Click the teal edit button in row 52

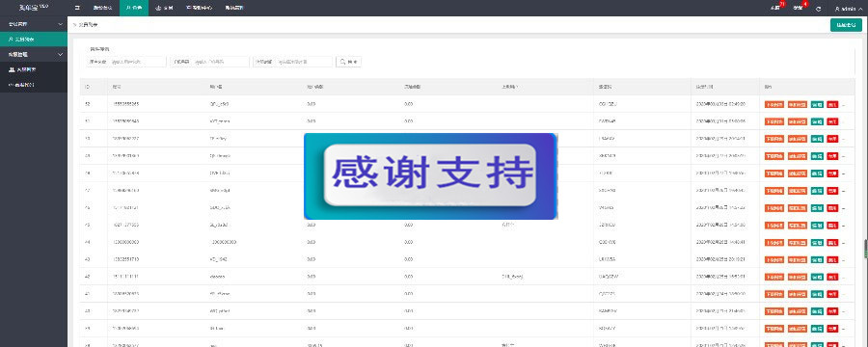817,104
